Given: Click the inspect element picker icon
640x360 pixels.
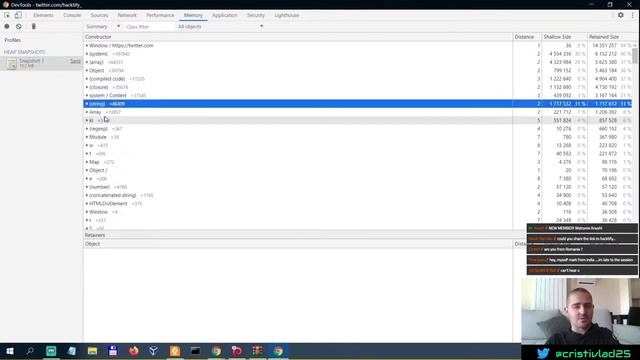Looking at the screenshot, I should pyautogui.click(x=7, y=15).
